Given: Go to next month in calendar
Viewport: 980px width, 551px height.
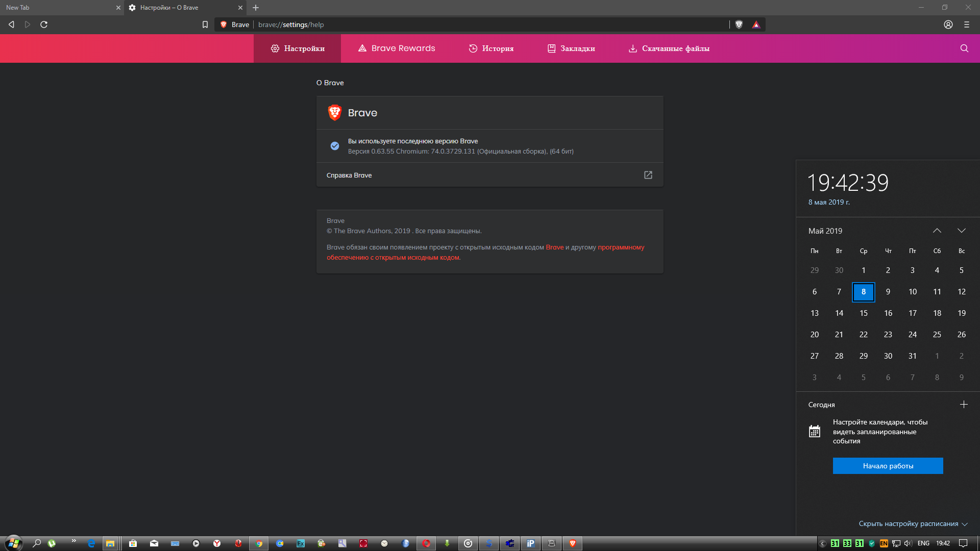Looking at the screenshot, I should [961, 231].
